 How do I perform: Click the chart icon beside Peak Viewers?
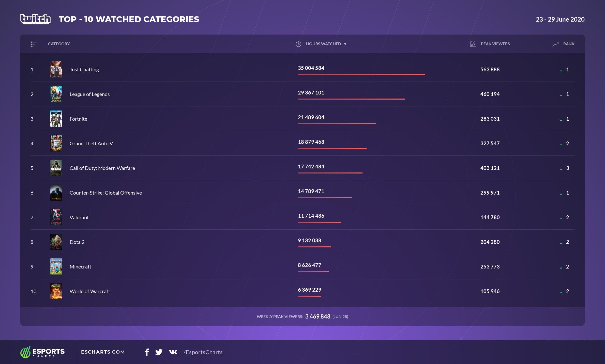tap(473, 44)
